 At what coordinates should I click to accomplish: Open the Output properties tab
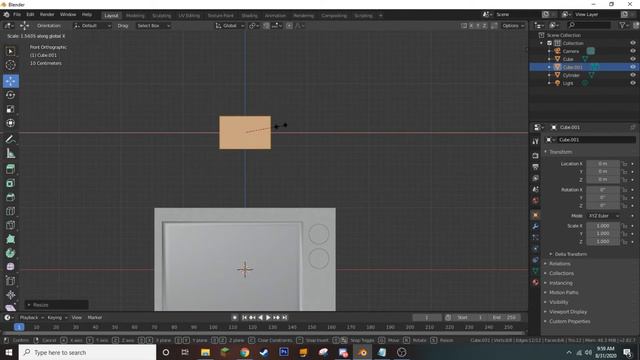536,167
